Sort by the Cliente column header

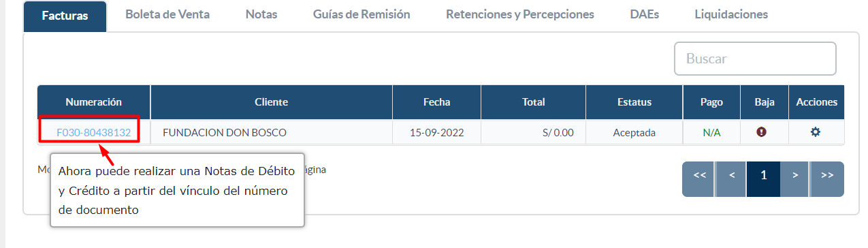[x=272, y=102]
